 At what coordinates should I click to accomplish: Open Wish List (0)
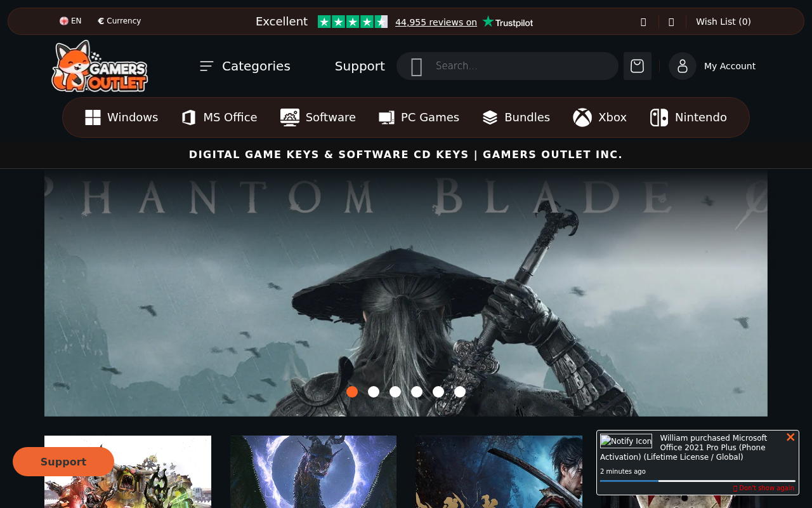point(723,22)
